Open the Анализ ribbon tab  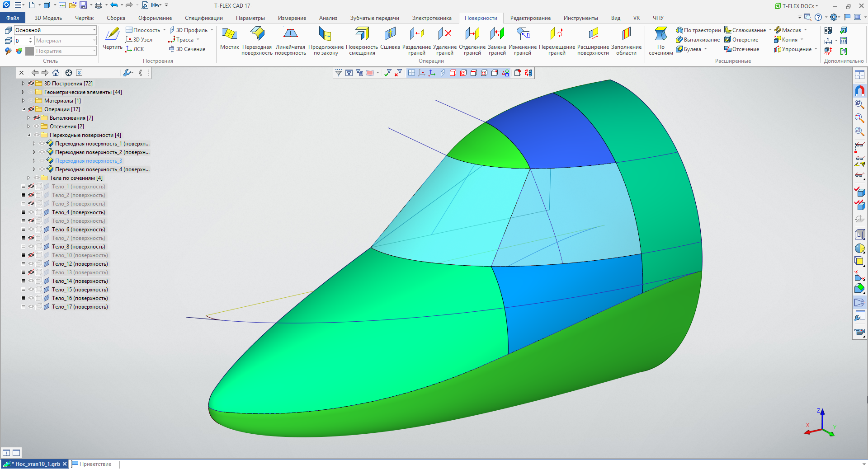[328, 18]
